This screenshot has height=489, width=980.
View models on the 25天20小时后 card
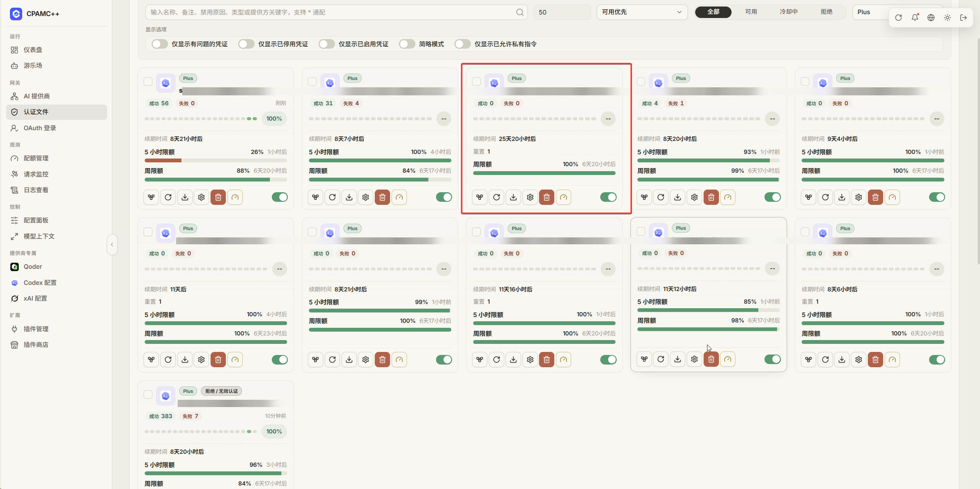click(x=480, y=197)
